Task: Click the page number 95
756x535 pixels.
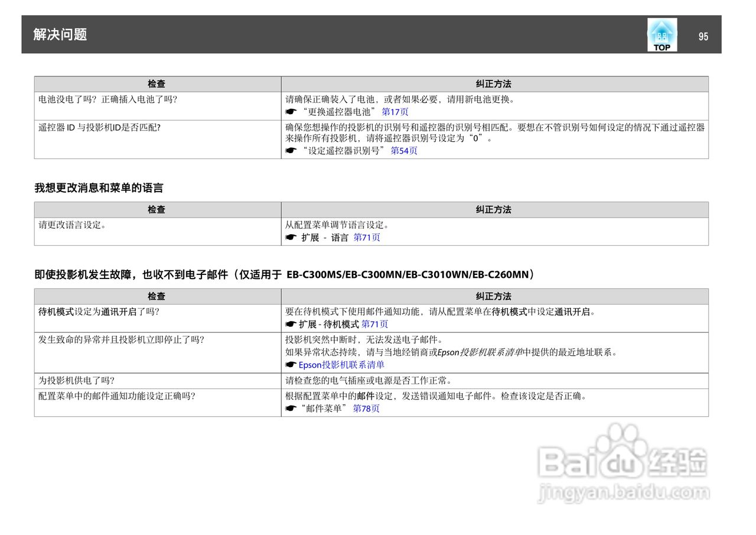Action: (x=703, y=37)
